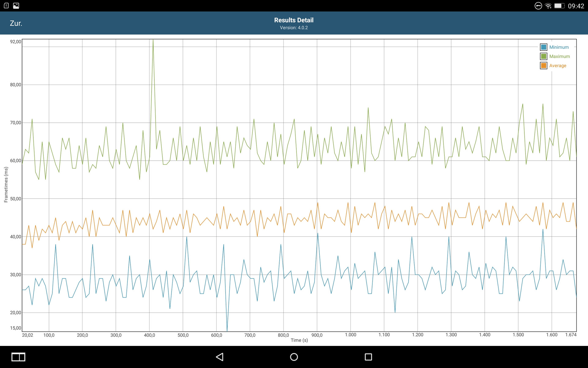Tap the 92 ms maximum spike peak
The image size is (588, 368).
click(x=153, y=40)
